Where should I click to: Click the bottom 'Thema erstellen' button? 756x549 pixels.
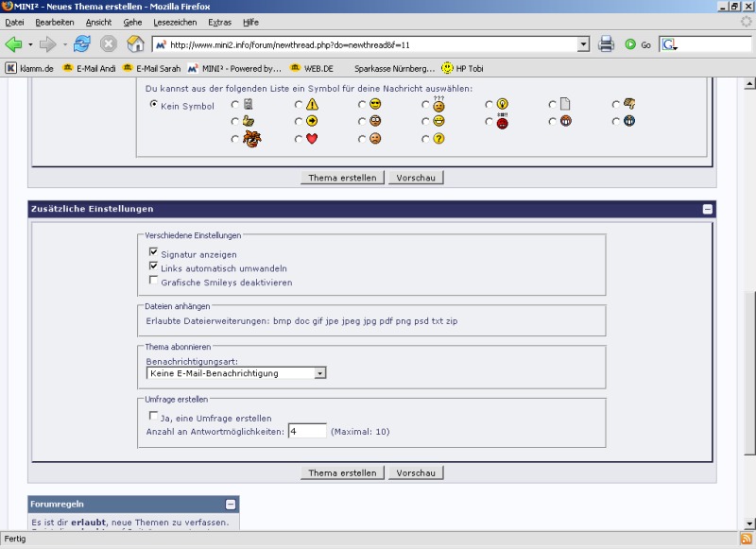(x=342, y=473)
